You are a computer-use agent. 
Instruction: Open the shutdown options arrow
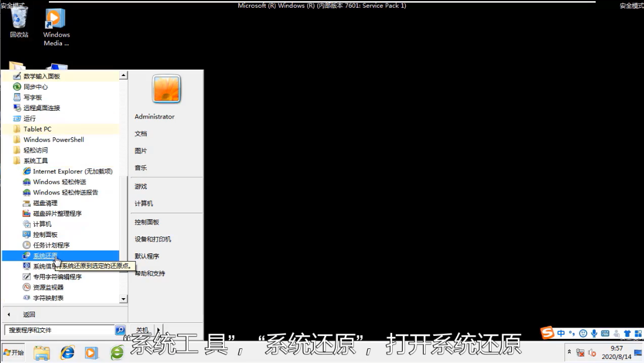tap(159, 330)
